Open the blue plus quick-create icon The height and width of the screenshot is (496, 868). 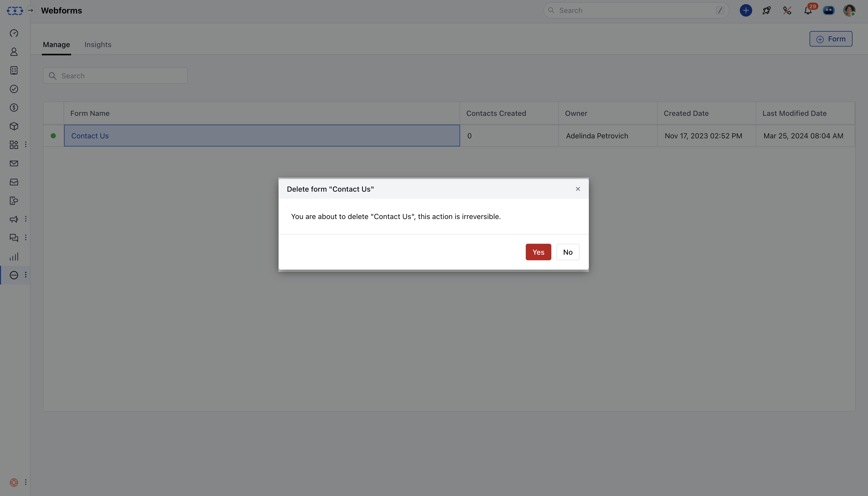pos(745,11)
